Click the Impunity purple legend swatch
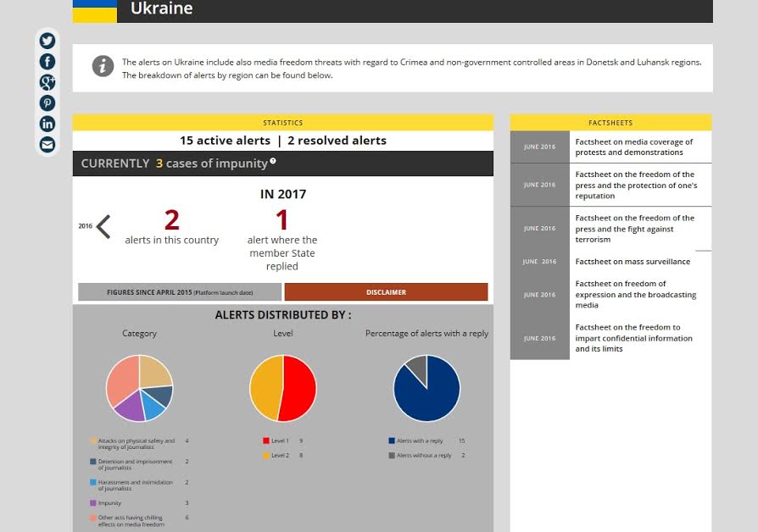Screen dimensions: 758x532 click(93, 503)
